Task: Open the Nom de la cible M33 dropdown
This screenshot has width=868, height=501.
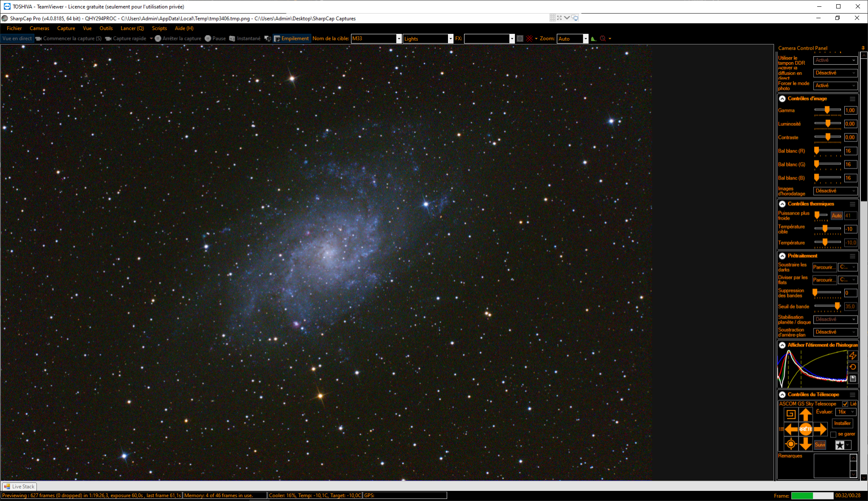Action: click(399, 39)
